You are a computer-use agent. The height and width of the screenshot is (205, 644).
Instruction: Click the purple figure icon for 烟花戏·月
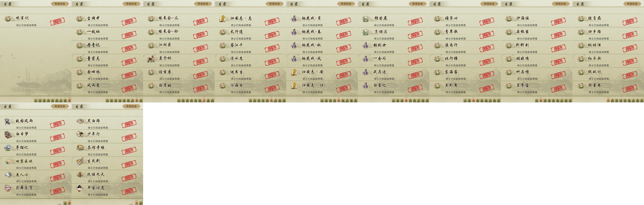[x=294, y=19]
